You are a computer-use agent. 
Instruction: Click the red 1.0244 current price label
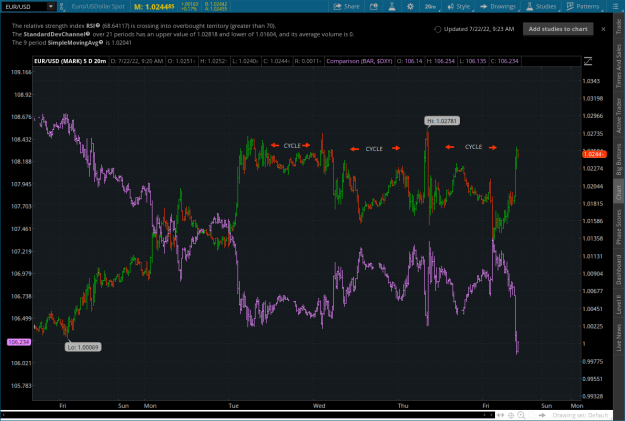[594, 154]
